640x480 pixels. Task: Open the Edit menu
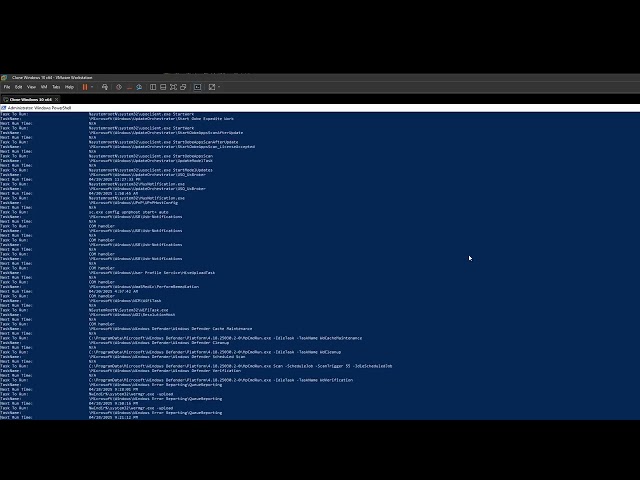coord(19,87)
